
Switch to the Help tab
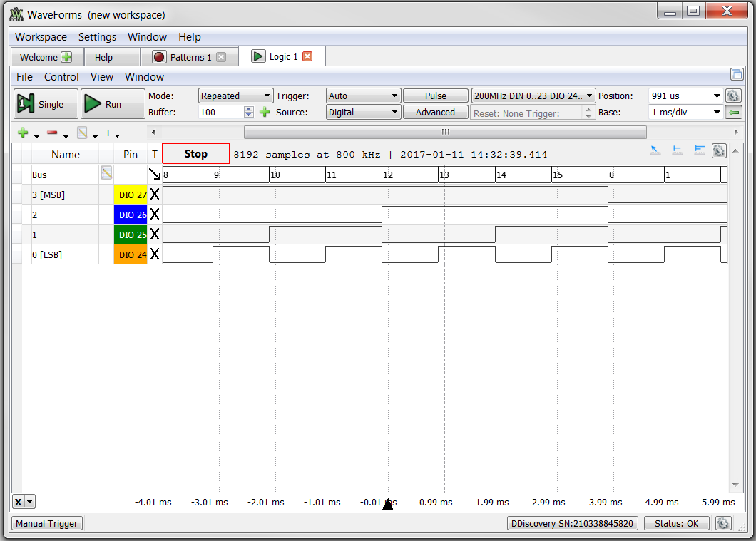113,57
